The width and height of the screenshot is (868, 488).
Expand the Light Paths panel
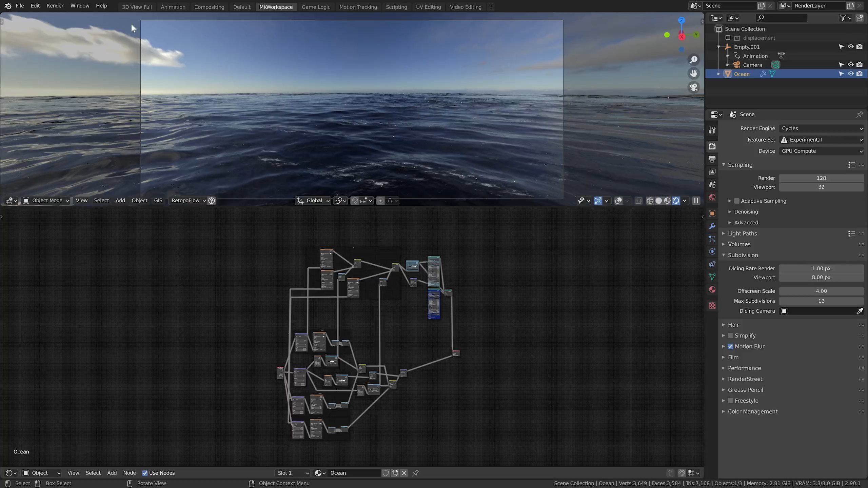[742, 233]
